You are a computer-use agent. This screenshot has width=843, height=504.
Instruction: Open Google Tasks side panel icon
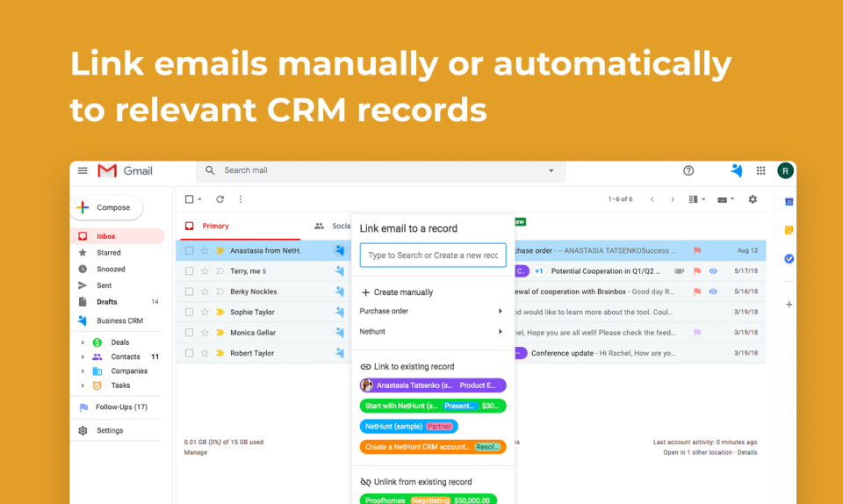click(789, 258)
